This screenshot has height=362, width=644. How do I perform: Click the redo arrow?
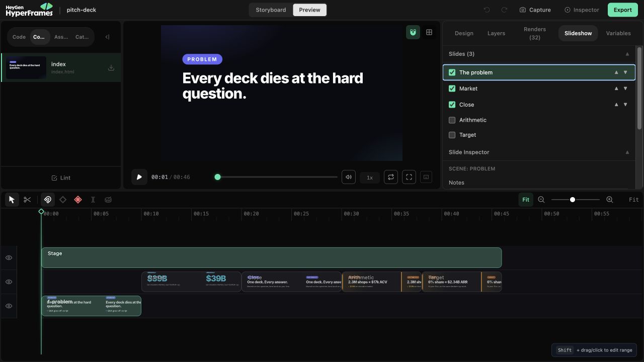click(504, 10)
